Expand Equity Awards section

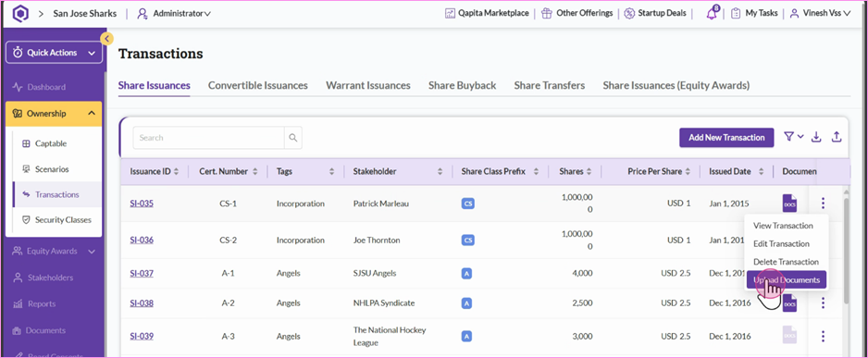[54, 252]
